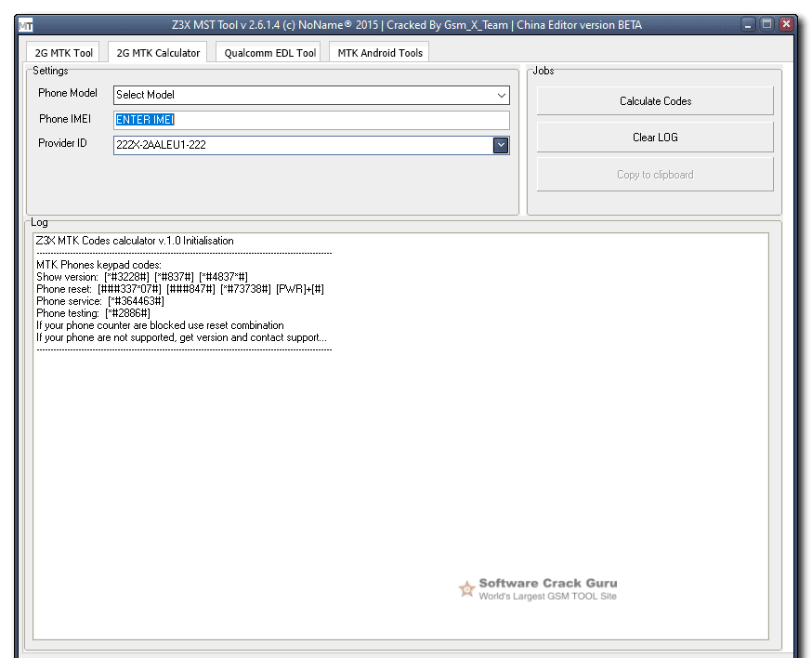This screenshot has width=812, height=658.
Task: Open the Provider ID dropdown arrow
Action: pos(501,146)
